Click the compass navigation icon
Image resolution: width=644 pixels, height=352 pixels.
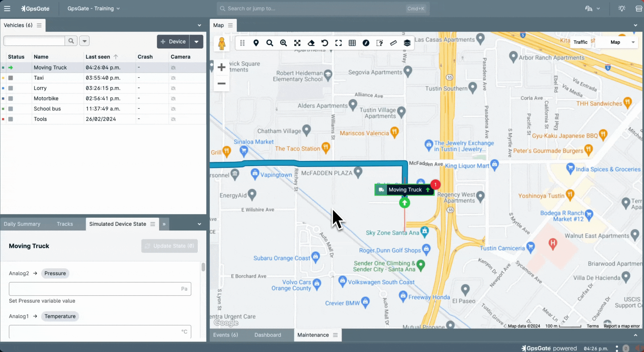point(366,43)
